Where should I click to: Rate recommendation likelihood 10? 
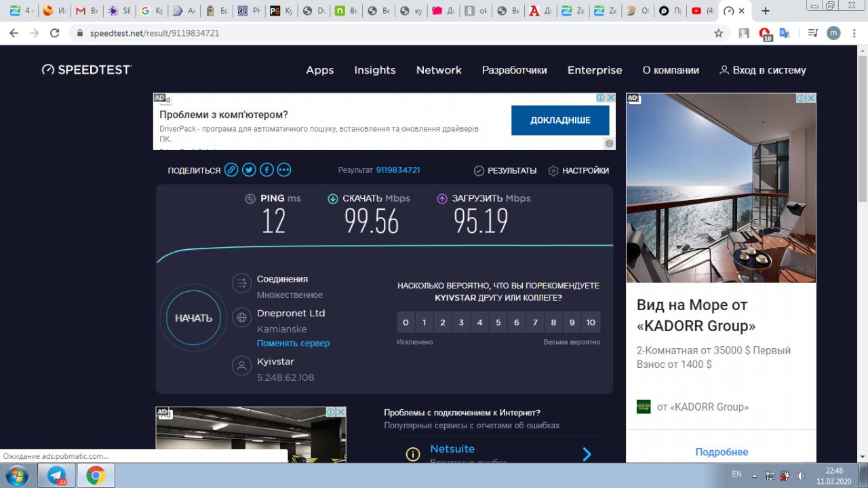pos(591,322)
